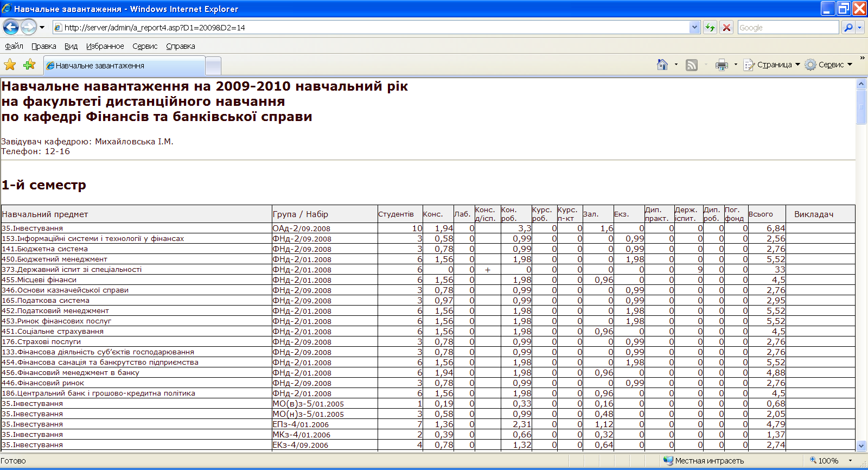The width and height of the screenshot is (868, 470).
Task: Open the Справка menu
Action: point(180,46)
